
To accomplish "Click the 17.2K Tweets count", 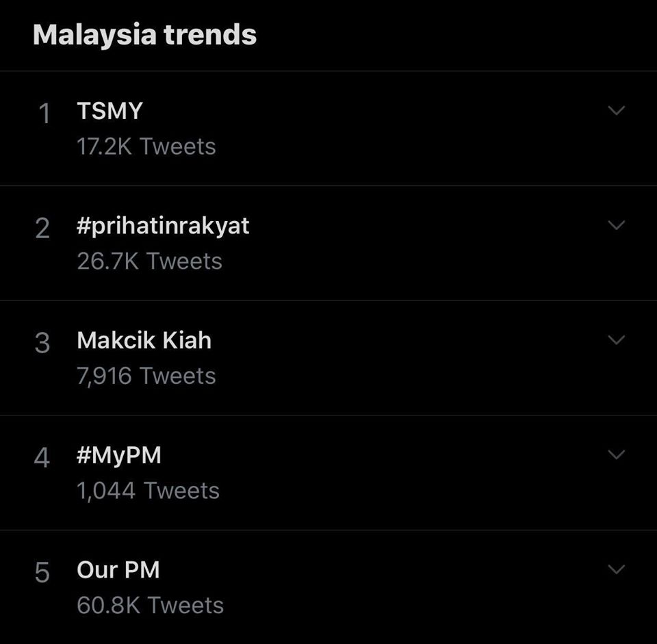I will click(x=146, y=146).
